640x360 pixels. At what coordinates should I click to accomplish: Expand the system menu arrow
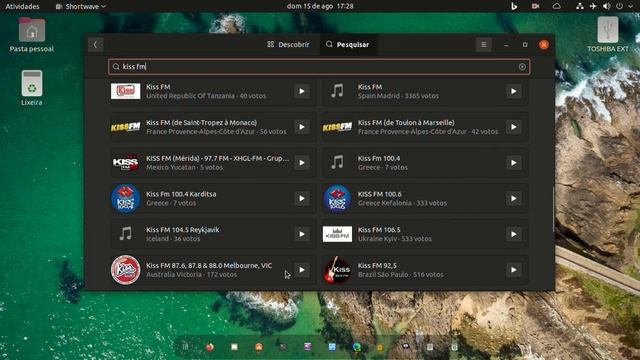(630, 6)
